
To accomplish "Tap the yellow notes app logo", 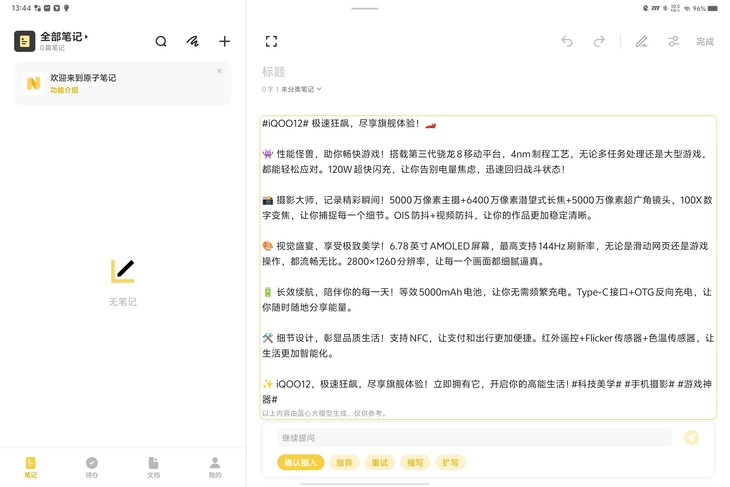I will (x=25, y=41).
